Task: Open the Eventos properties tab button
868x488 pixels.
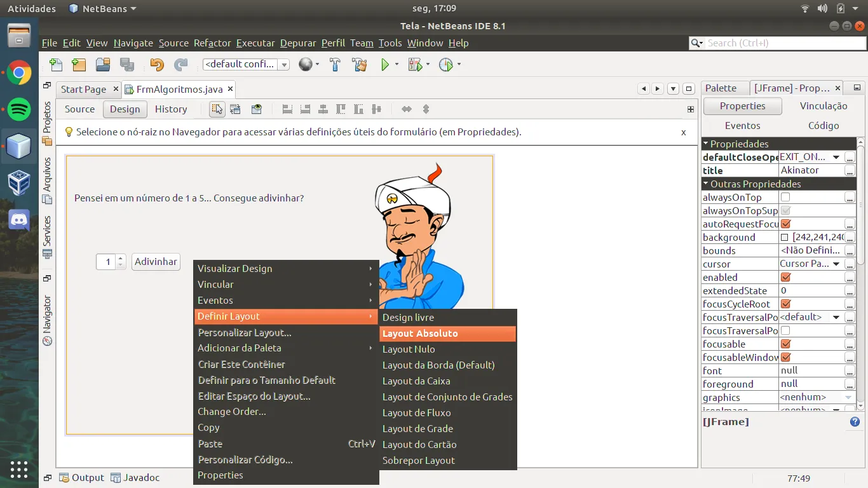Action: pos(742,126)
